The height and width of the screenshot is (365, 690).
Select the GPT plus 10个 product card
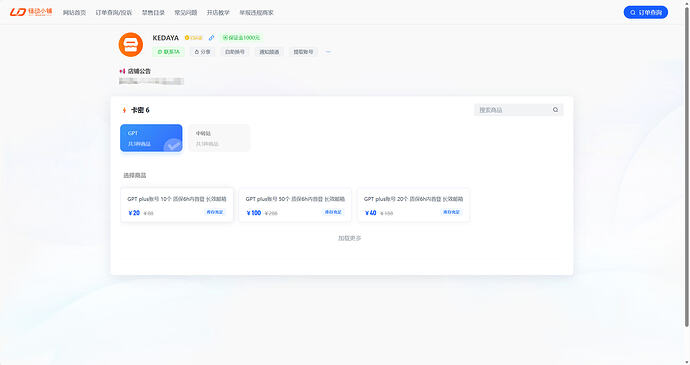click(x=177, y=205)
